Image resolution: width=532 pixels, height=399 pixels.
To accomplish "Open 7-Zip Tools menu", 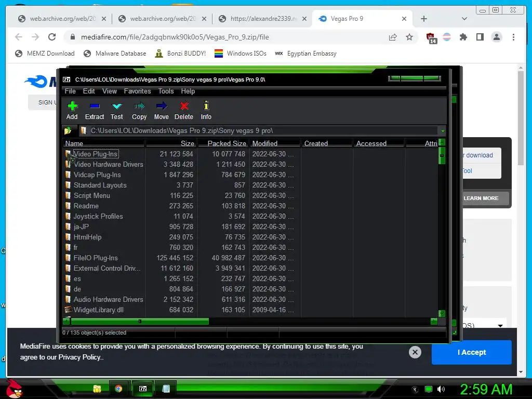I will point(166,91).
